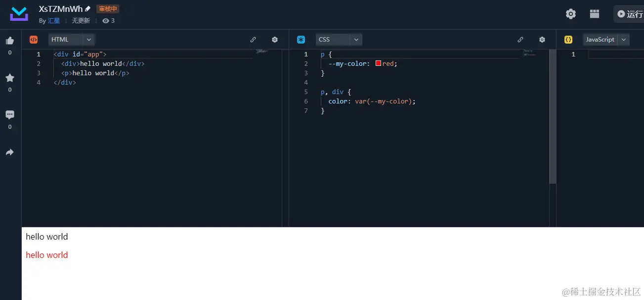Click the red 'hello world' preview text
The width and height of the screenshot is (644, 300).
point(47,255)
